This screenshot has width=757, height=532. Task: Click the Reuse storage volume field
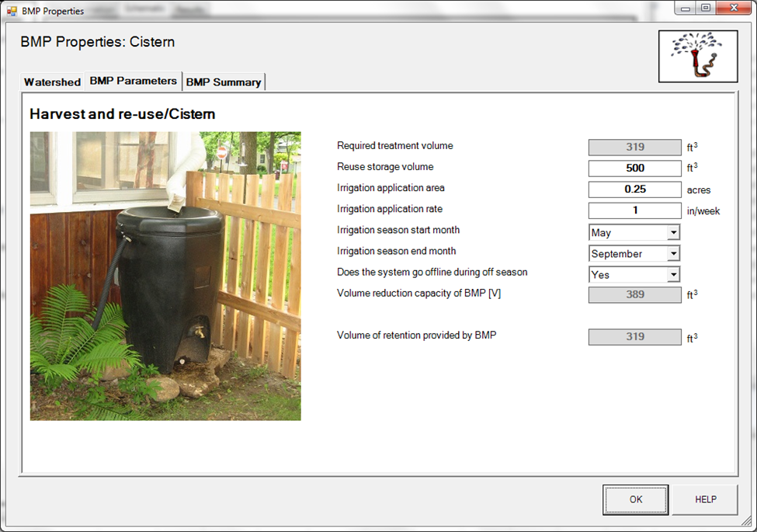634,168
